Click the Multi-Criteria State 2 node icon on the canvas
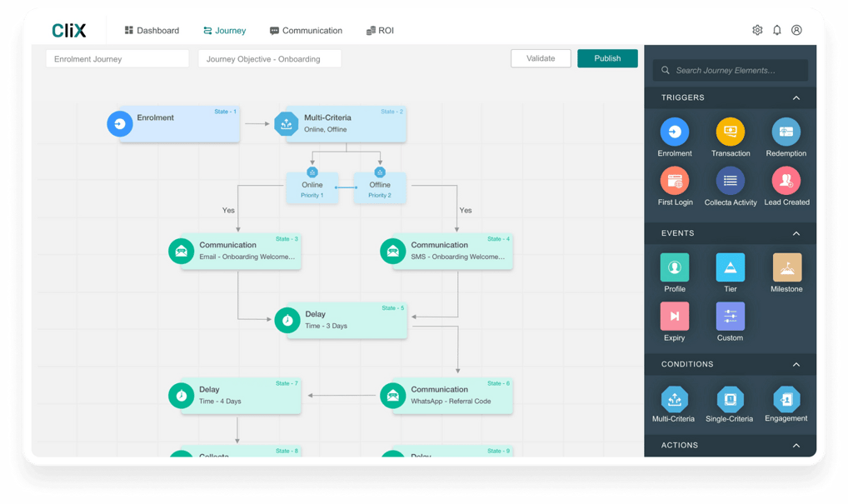The height and width of the screenshot is (504, 848). coord(286,124)
